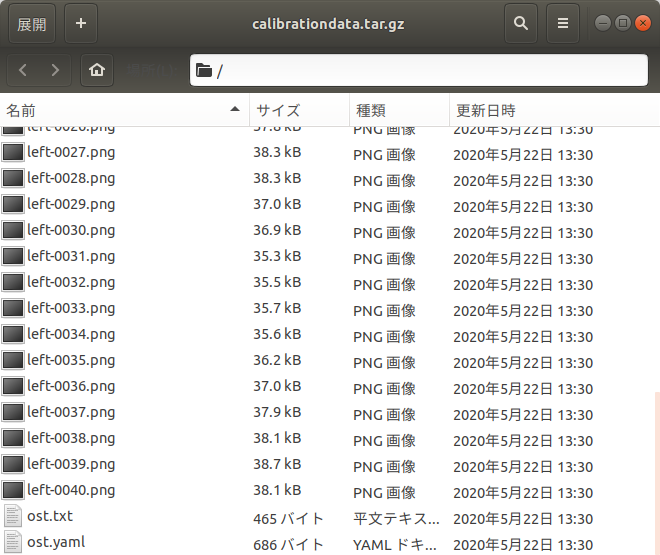Click folder icon in location bar
The image size is (660, 555).
click(x=204, y=70)
